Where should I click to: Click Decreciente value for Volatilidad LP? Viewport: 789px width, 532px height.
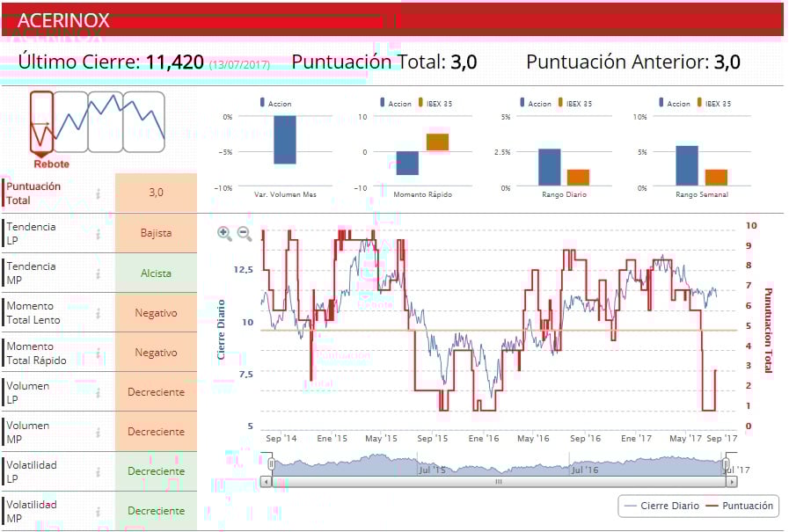coord(156,471)
